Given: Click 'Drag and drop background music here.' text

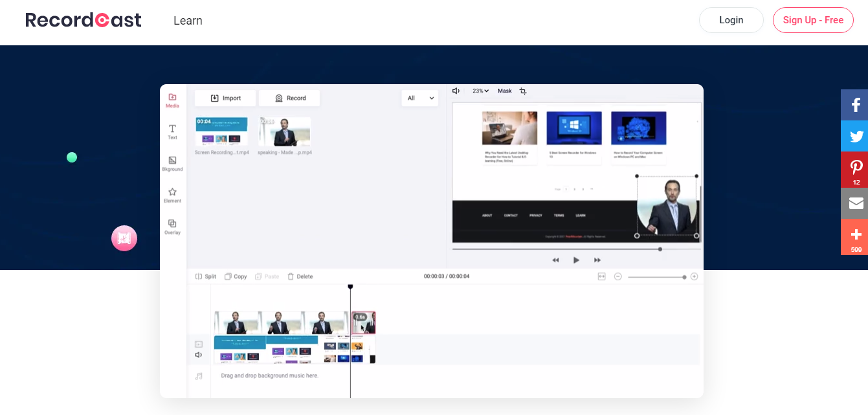Looking at the screenshot, I should point(269,376).
